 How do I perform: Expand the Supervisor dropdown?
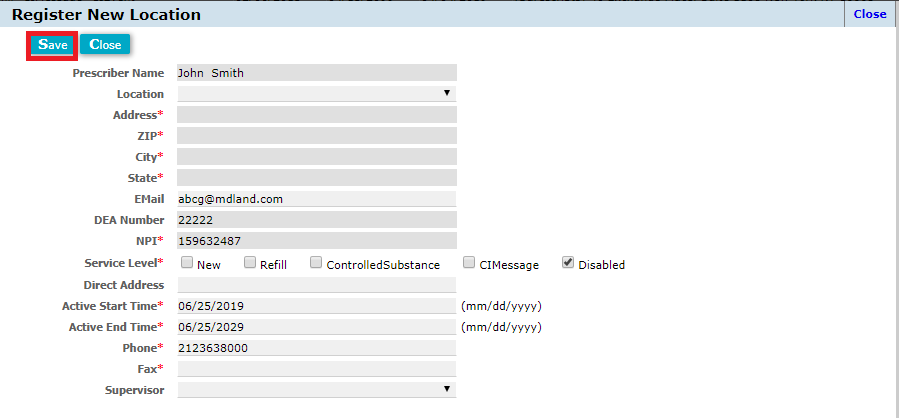[x=316, y=390]
